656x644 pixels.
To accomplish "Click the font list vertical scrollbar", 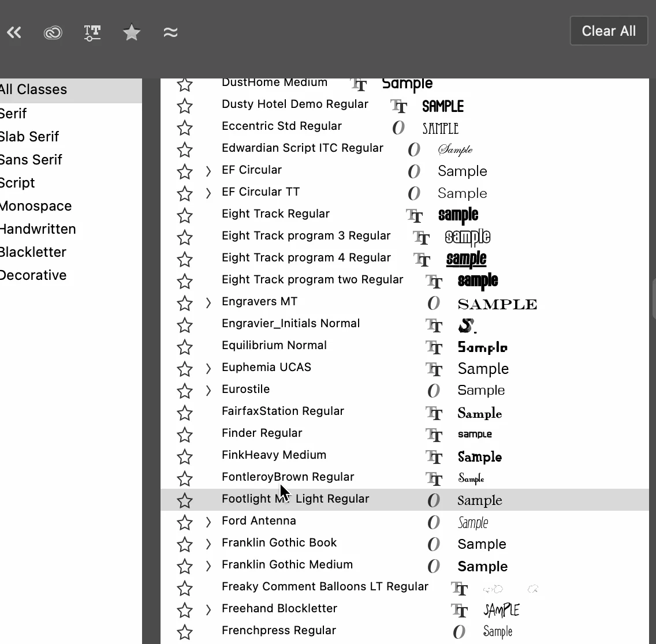I will tap(653, 299).
